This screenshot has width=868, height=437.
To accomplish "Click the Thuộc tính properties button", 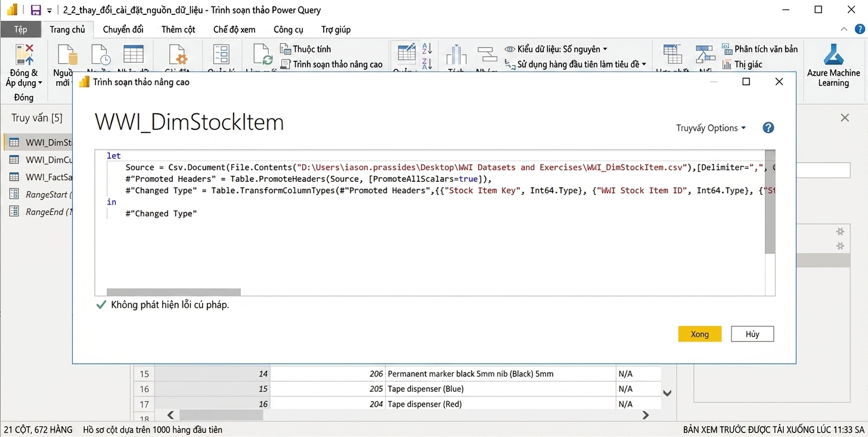I will (305, 49).
